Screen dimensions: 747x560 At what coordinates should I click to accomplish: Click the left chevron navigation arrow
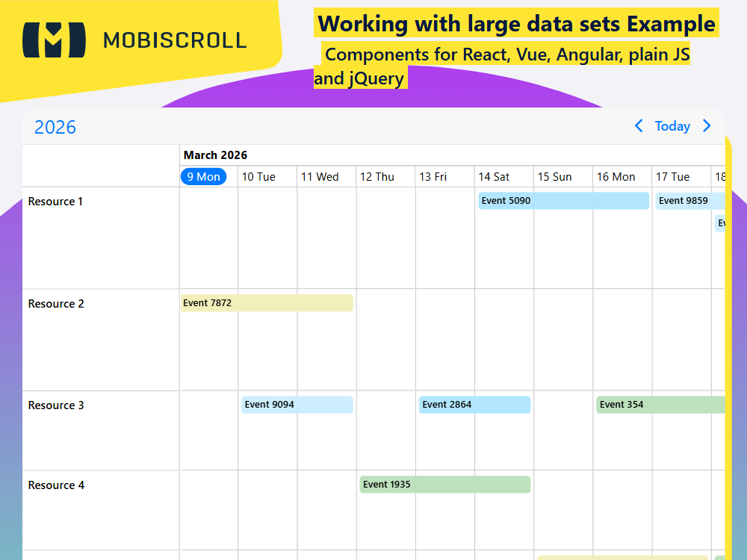pos(639,126)
